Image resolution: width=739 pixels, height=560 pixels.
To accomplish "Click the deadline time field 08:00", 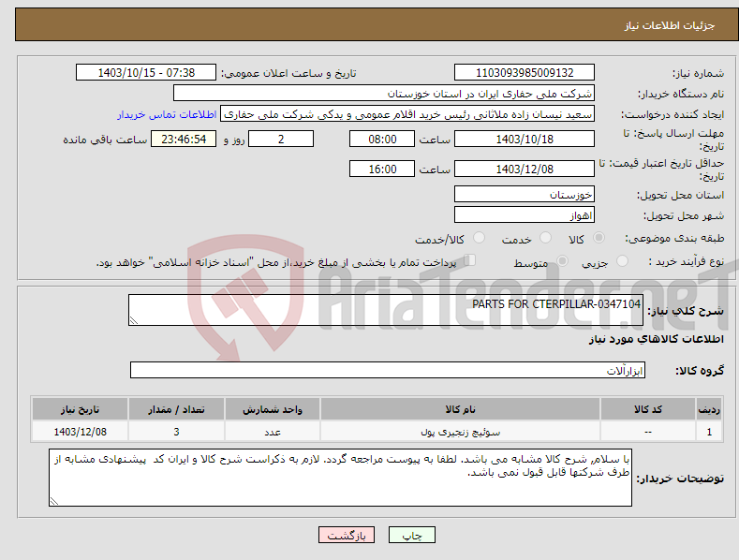I will (382, 139).
